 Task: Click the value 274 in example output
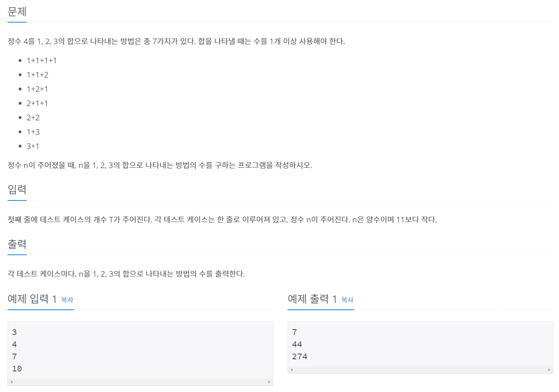[300, 356]
